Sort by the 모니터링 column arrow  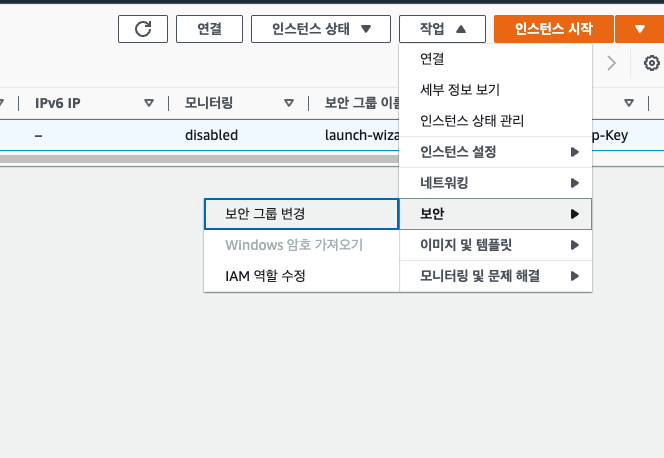pos(289,103)
